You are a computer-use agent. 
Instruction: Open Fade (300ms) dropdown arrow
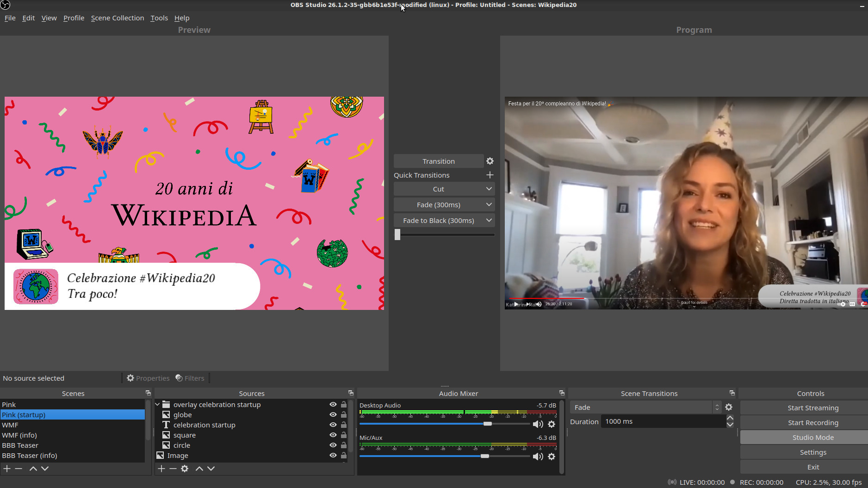pyautogui.click(x=489, y=204)
